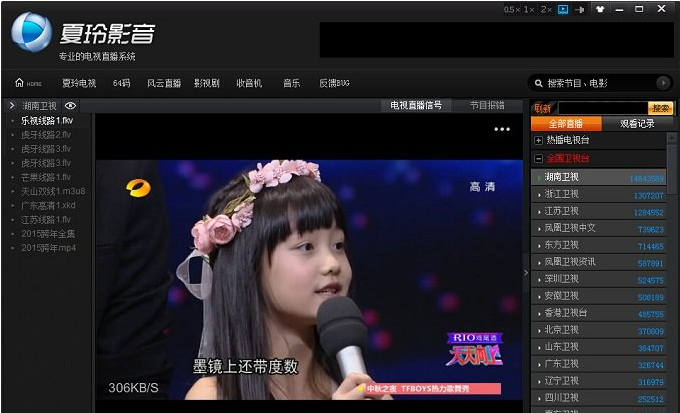Viewport: 680px width, 413px height.
Task: Open the 影视剧 menu item
Action: (206, 83)
